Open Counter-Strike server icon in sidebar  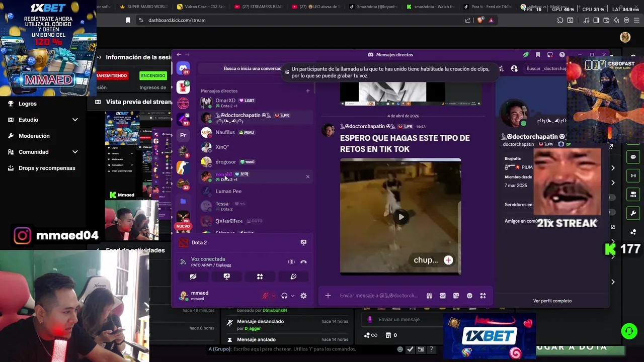183,167
